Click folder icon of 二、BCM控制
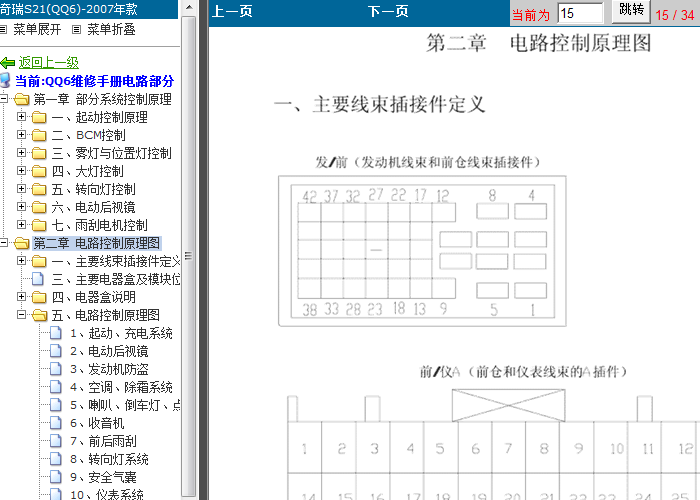700x500 pixels. (x=39, y=135)
